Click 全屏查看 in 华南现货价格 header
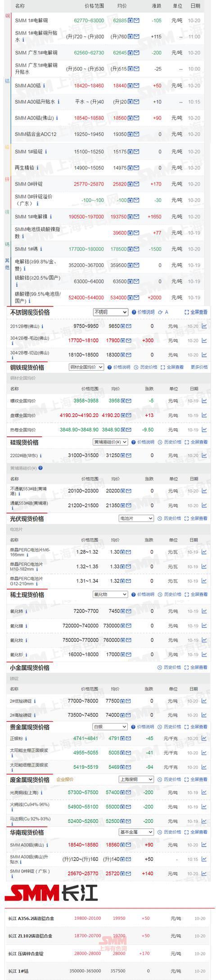The width and height of the screenshot is (216, 980). coord(196,832)
